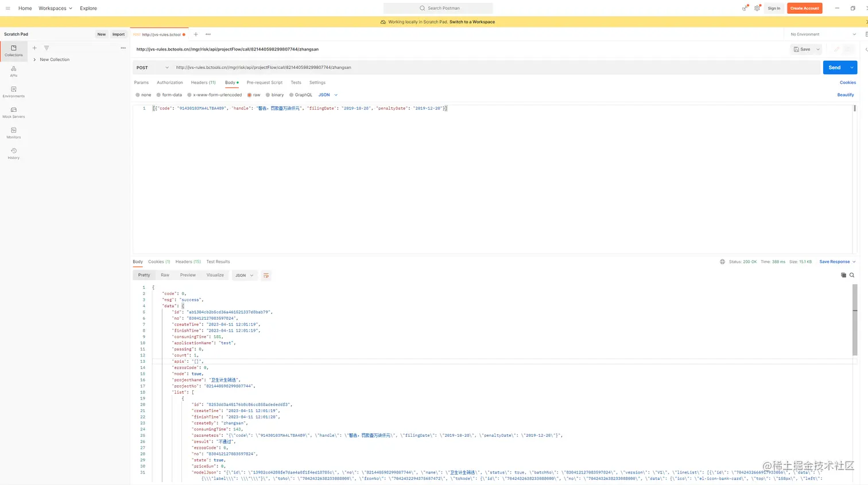Open the POST method dropdown
This screenshot has width=868, height=485.
tap(152, 68)
